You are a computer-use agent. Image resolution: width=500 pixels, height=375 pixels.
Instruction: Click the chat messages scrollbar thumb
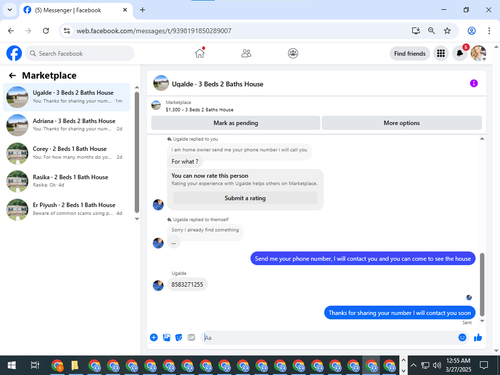(482, 284)
